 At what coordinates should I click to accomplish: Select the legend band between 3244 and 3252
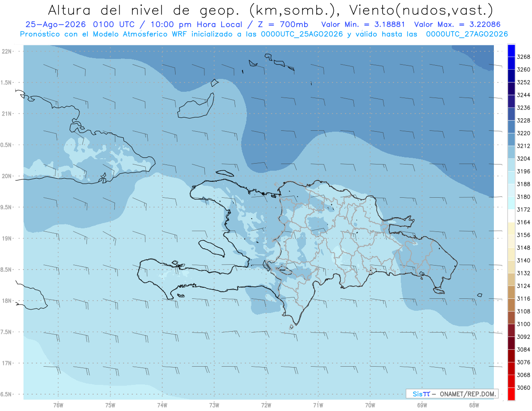pyautogui.click(x=511, y=89)
